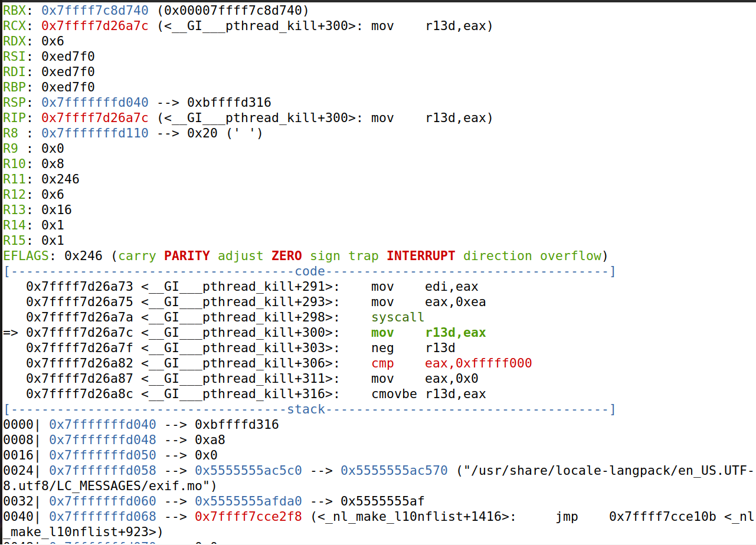Image resolution: width=756 pixels, height=545 pixels.
Task: Click the green 'syscall' instruction
Action: pyautogui.click(x=398, y=317)
